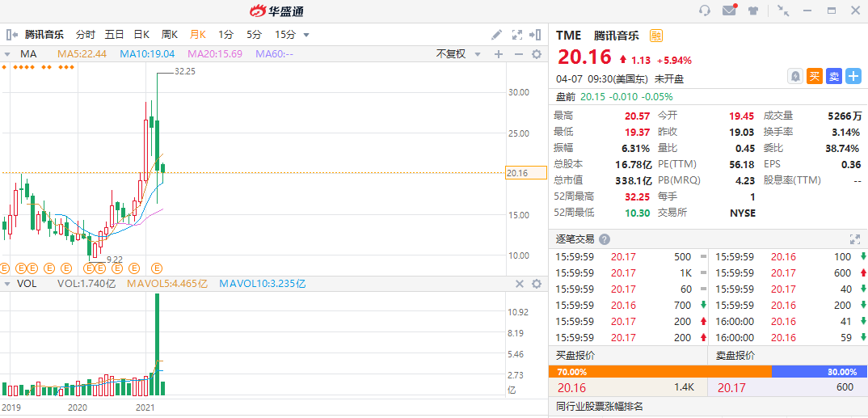Open the MA indicator dropdown triangle

(7, 54)
